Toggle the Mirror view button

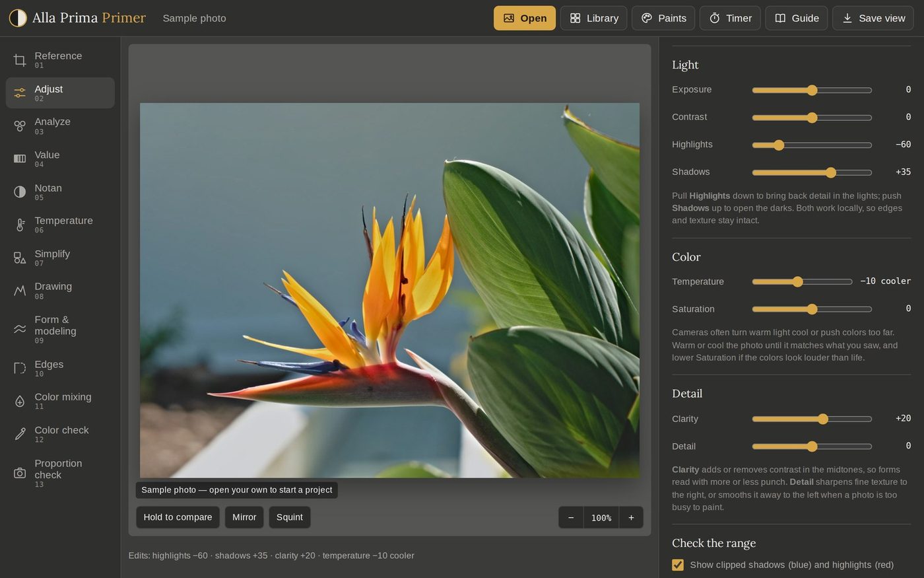pos(244,517)
